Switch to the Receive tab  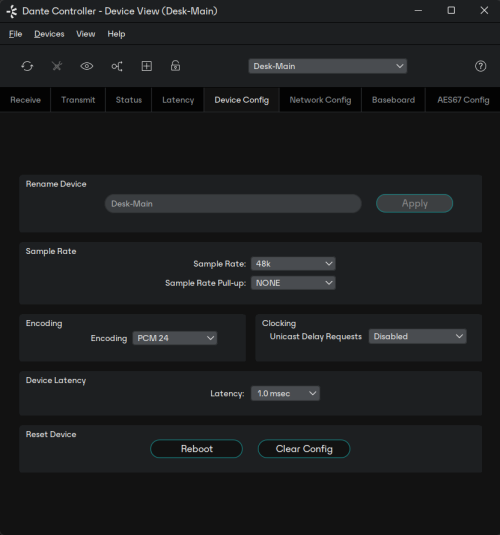pos(26,100)
